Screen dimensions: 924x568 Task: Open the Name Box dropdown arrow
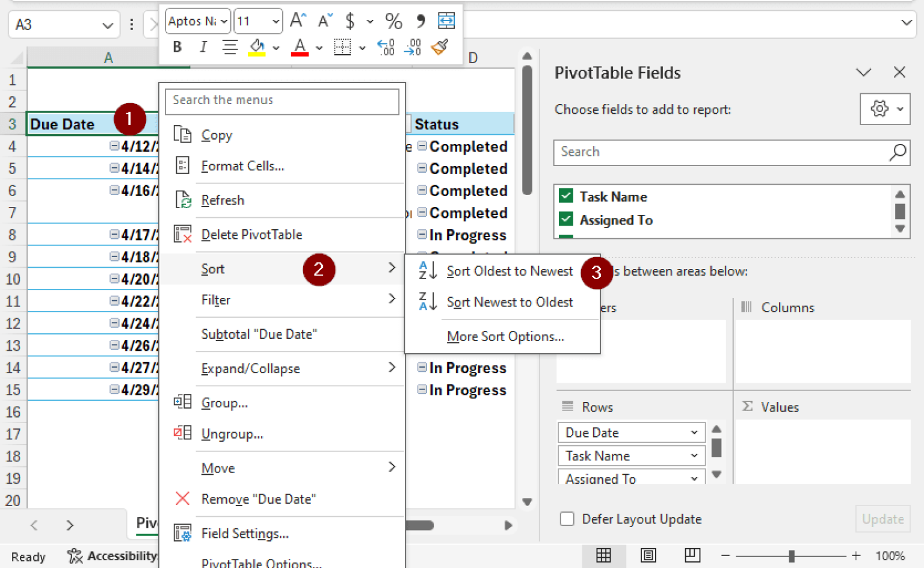(x=108, y=25)
